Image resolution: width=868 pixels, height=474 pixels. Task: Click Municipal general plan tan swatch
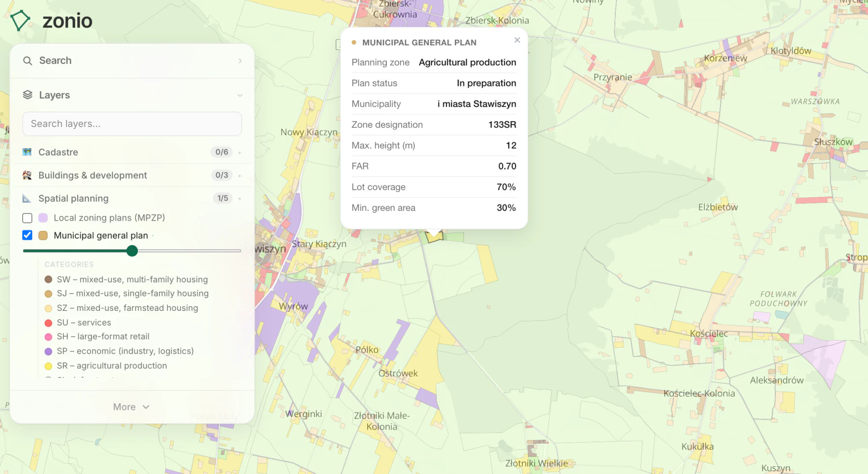point(43,236)
